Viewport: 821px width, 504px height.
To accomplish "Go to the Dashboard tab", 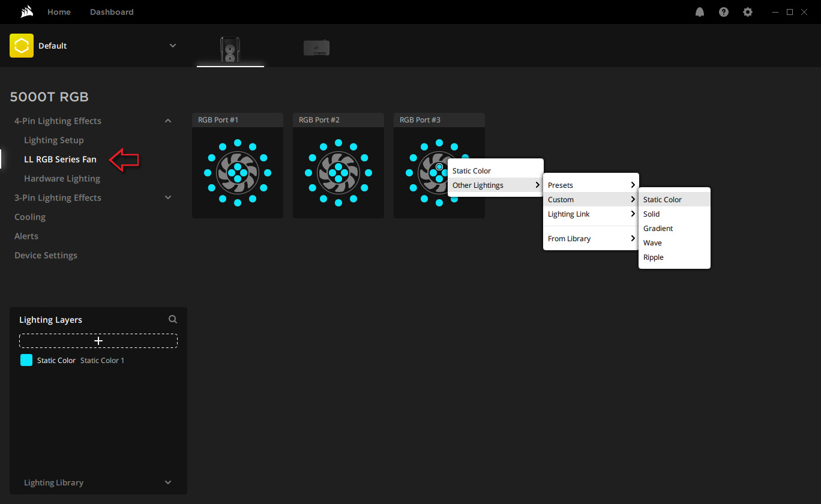I will pos(112,12).
